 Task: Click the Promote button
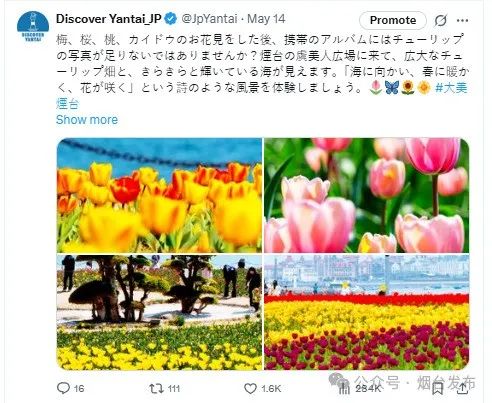pyautogui.click(x=393, y=20)
